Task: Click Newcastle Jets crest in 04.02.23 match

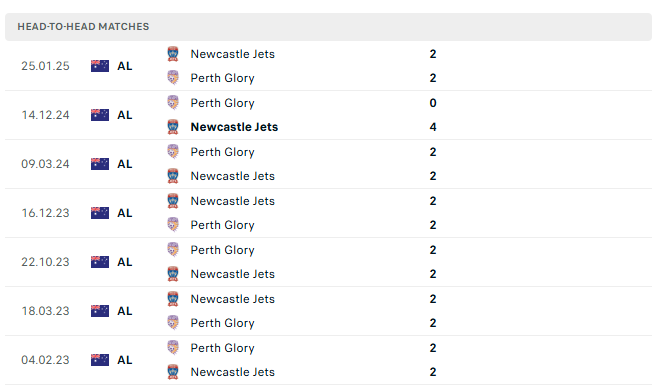Action: pos(173,372)
